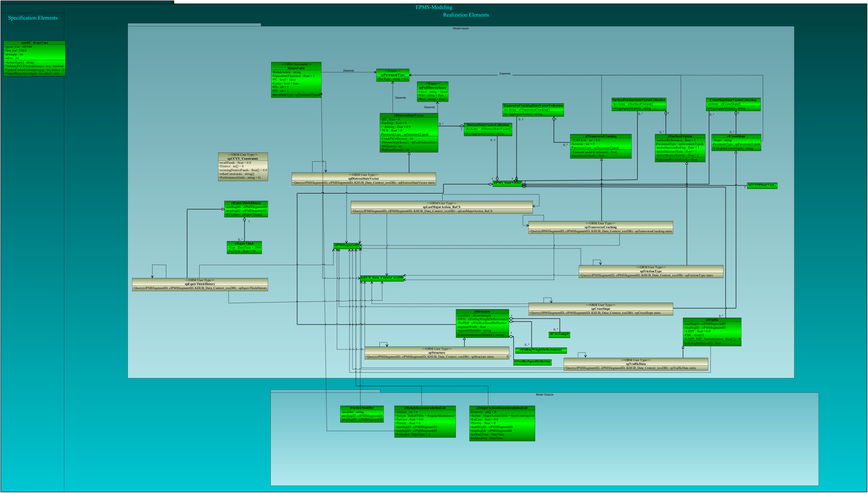Select the clRehabRecommendationList class title
The image size is (868, 493).
[x=425, y=408]
